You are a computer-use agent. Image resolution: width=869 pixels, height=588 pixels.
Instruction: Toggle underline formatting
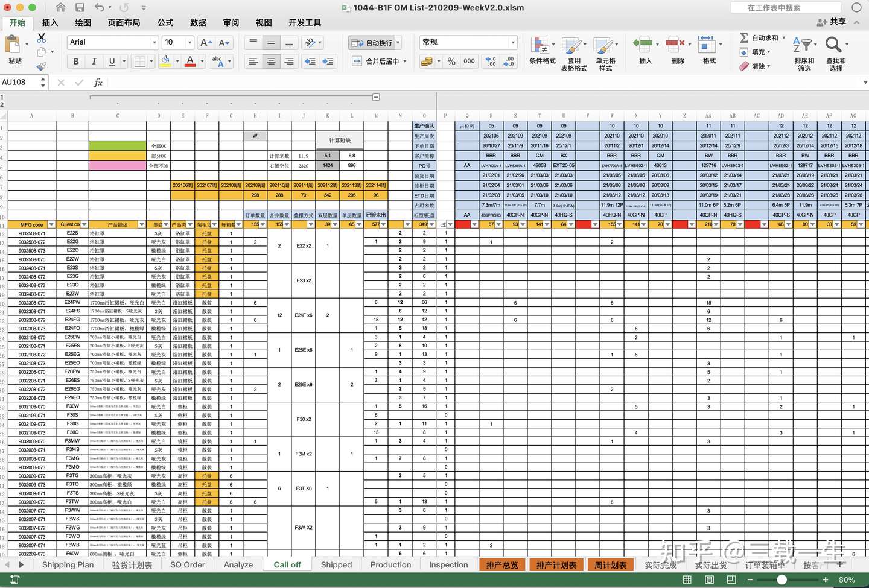click(x=112, y=61)
